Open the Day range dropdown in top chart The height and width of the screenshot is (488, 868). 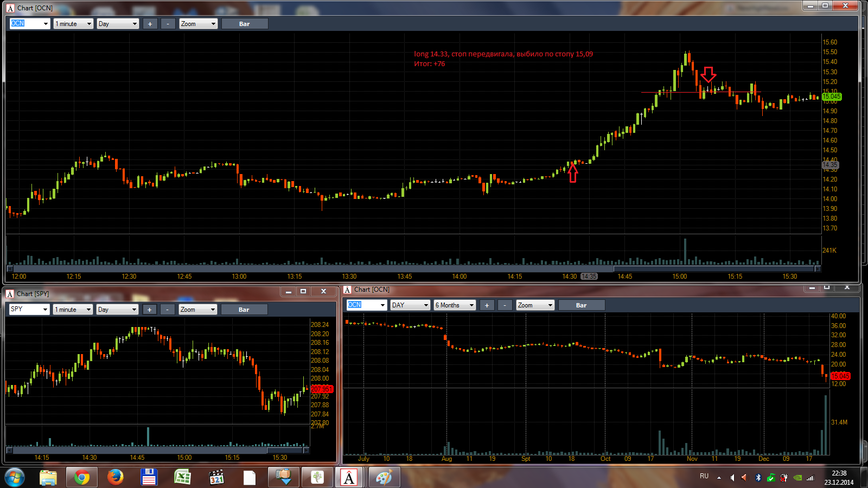pyautogui.click(x=118, y=24)
